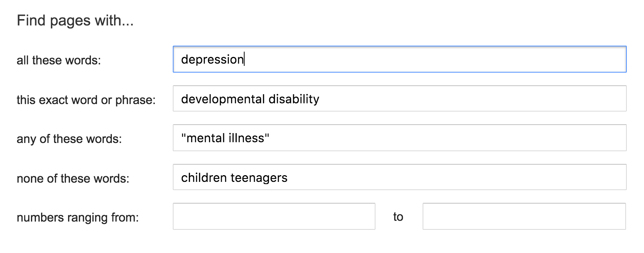Viewport: 644px width, 253px height.
Task: Click the "numbers ranging from:" label
Action: [x=78, y=217]
